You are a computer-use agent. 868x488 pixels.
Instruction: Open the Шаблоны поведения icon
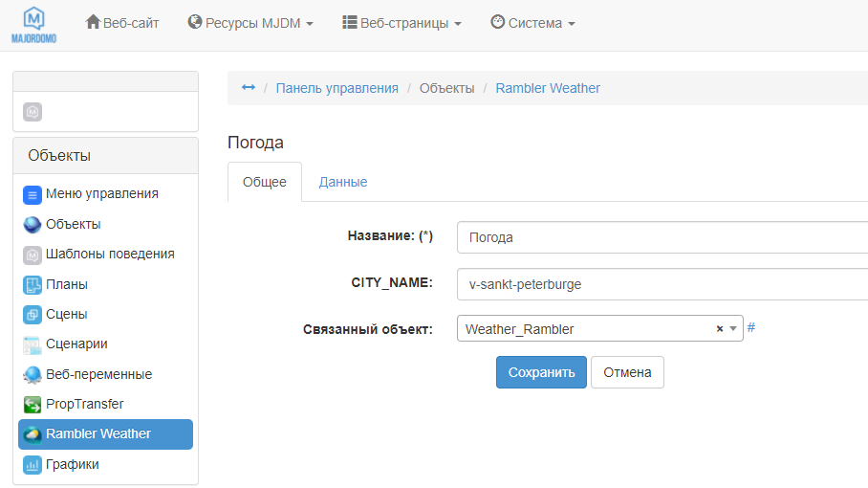pyautogui.click(x=33, y=255)
